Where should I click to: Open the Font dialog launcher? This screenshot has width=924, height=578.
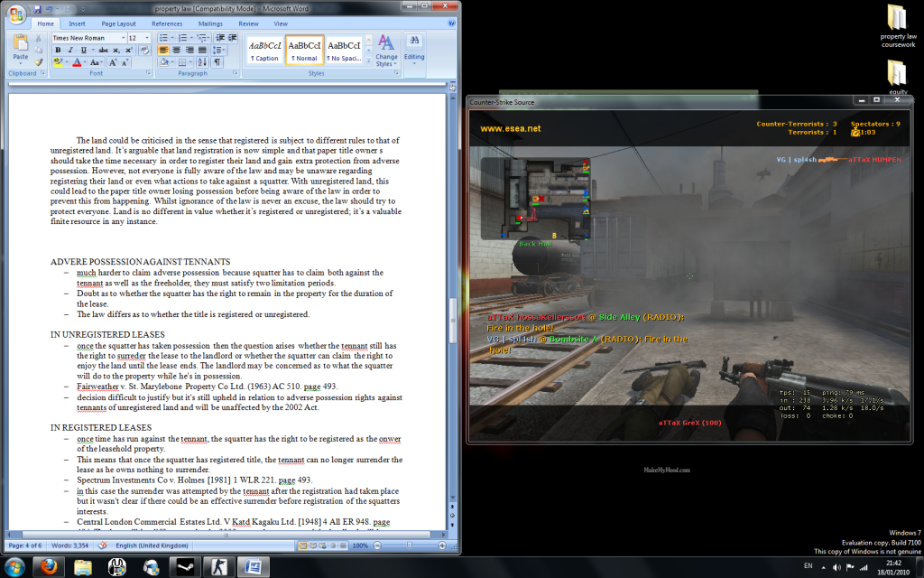pyautogui.click(x=148, y=73)
